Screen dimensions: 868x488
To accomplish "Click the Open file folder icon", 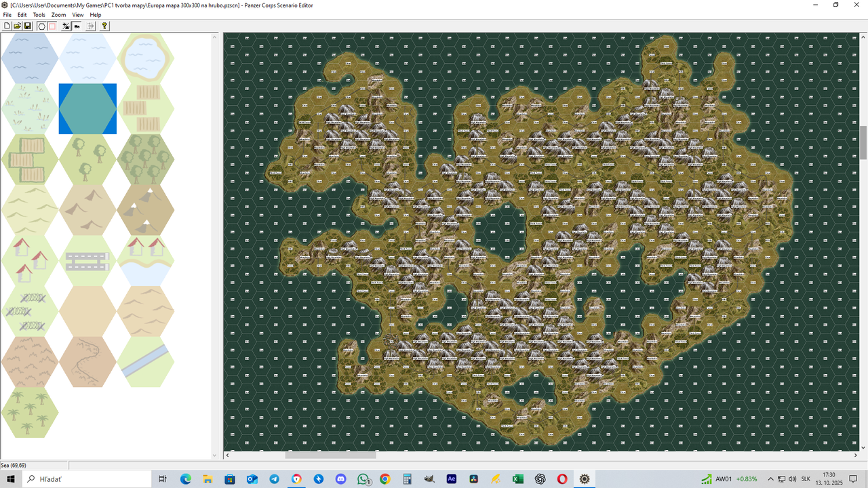I will tap(18, 26).
